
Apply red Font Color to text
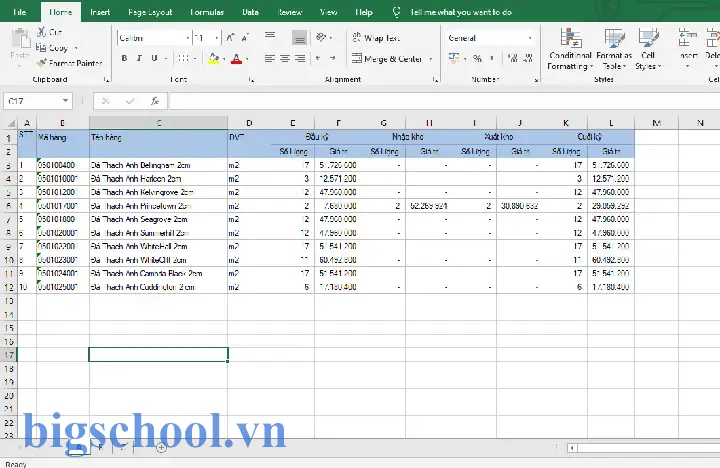[x=236, y=59]
